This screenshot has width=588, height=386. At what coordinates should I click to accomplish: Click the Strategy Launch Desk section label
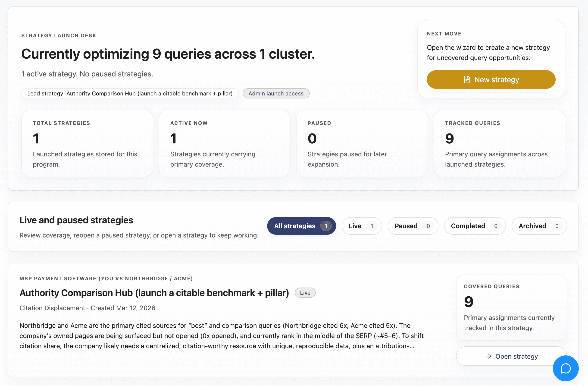pyautogui.click(x=59, y=35)
